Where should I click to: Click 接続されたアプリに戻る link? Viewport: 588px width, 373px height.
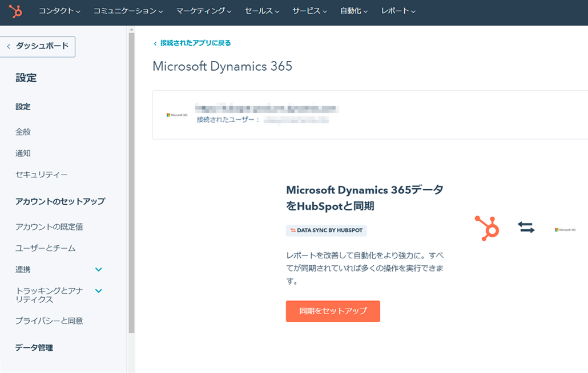(x=195, y=43)
